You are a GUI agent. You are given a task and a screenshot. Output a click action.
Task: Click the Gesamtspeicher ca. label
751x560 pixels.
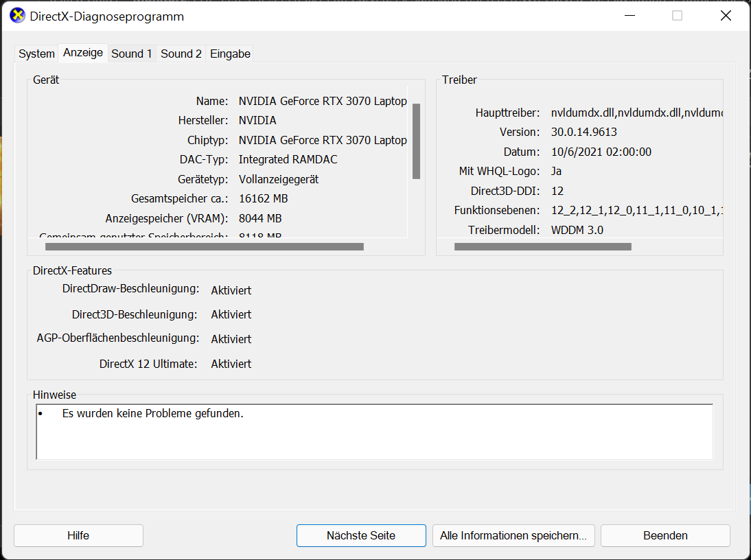click(180, 198)
